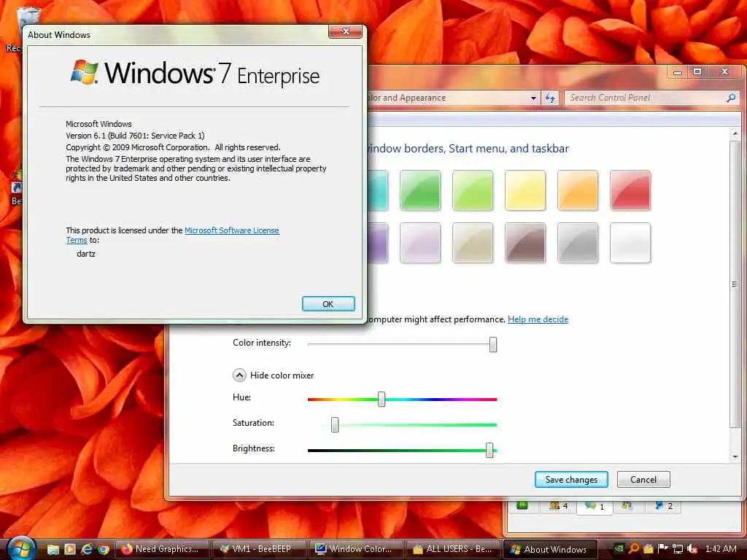This screenshot has width=747, height=560.
Task: Click the muted volume tray icon
Action: click(x=692, y=549)
